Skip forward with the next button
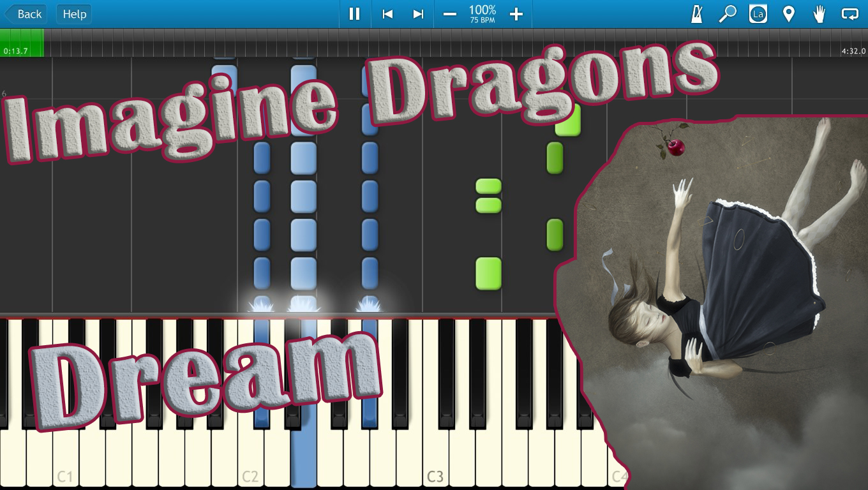868x490 pixels. click(419, 14)
